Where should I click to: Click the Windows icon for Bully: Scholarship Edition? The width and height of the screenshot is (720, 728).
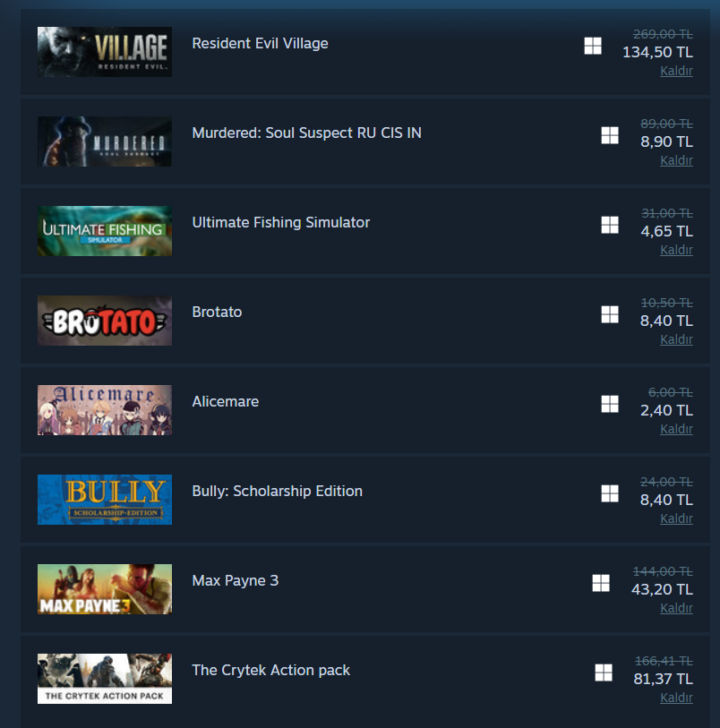click(610, 494)
